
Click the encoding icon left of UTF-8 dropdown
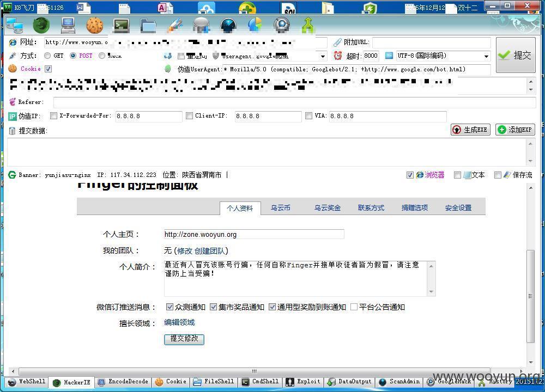[x=389, y=56]
